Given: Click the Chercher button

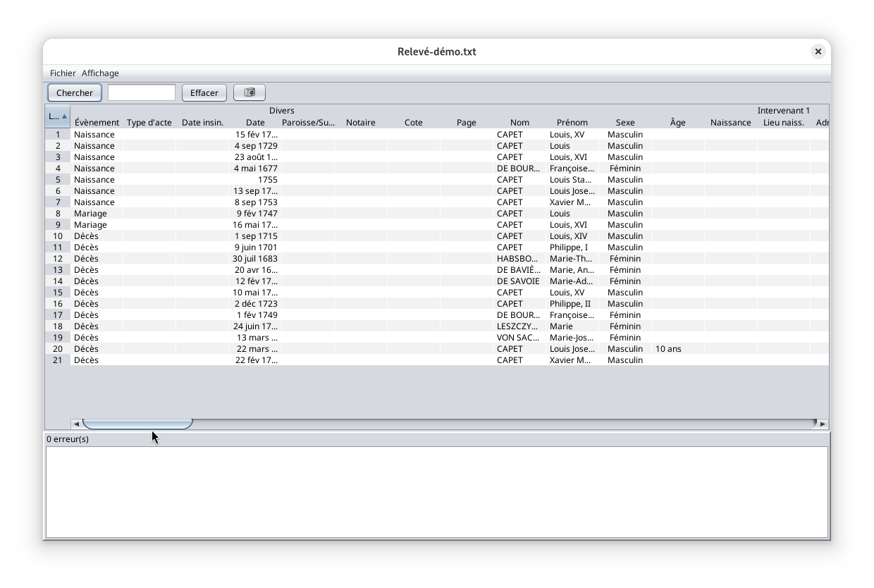Looking at the screenshot, I should 75,92.
